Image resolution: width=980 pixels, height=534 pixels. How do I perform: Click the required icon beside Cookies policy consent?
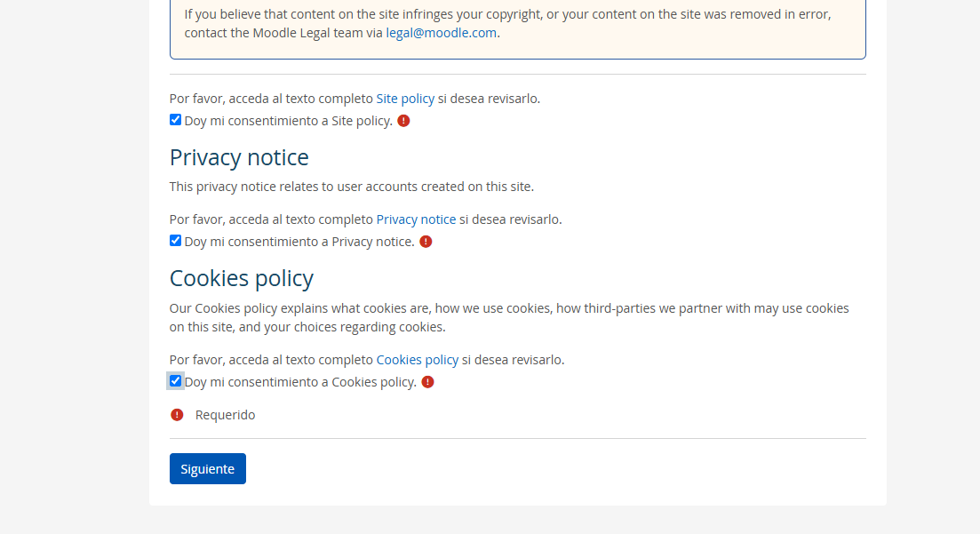tap(427, 382)
